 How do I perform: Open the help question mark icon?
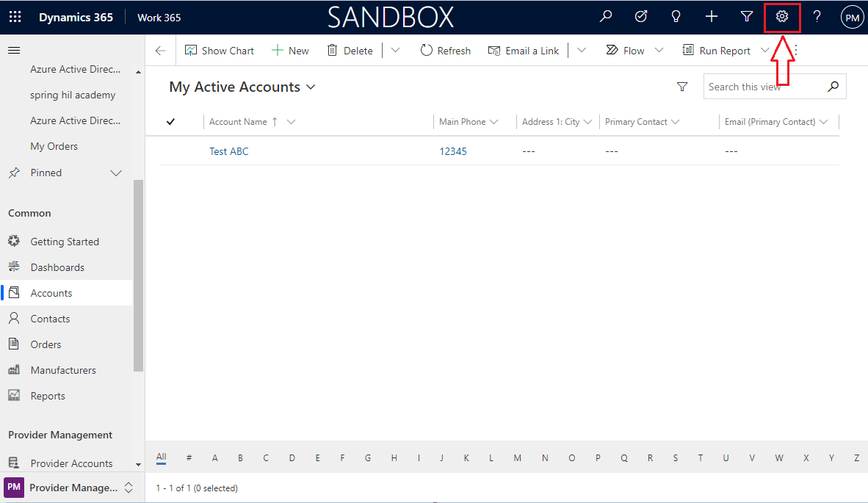[817, 17]
